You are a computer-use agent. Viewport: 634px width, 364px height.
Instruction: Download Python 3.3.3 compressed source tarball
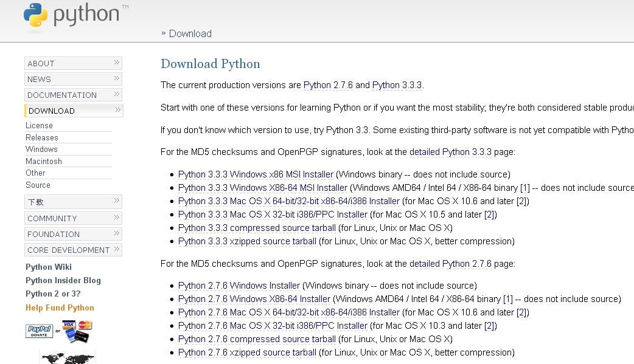(257, 228)
